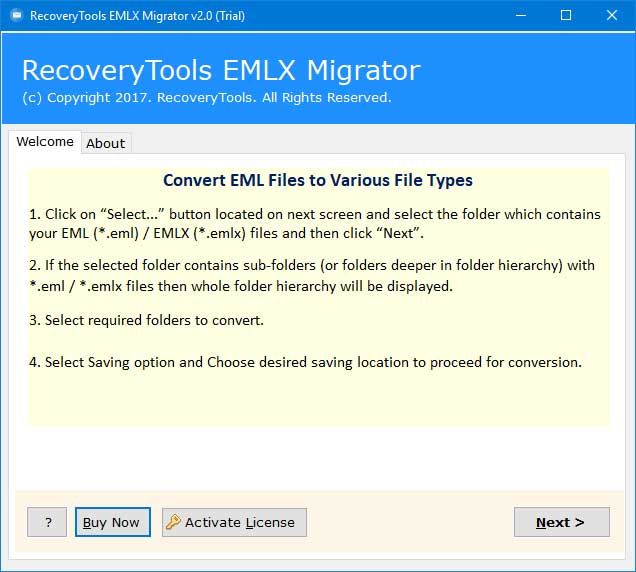Viewport: 636px width, 572px height.
Task: Click the window title "RecoveryTools EMLX Migrator v2.0 (Trial)"
Action: click(138, 16)
